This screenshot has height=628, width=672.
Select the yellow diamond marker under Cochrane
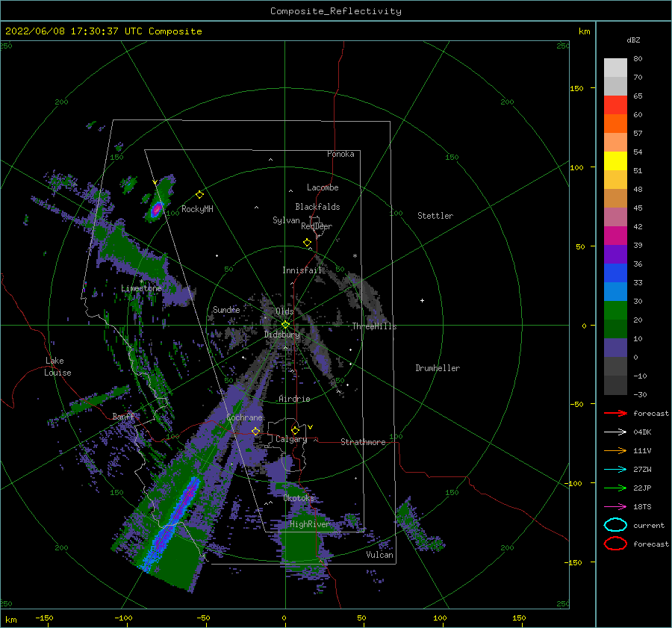point(256,431)
